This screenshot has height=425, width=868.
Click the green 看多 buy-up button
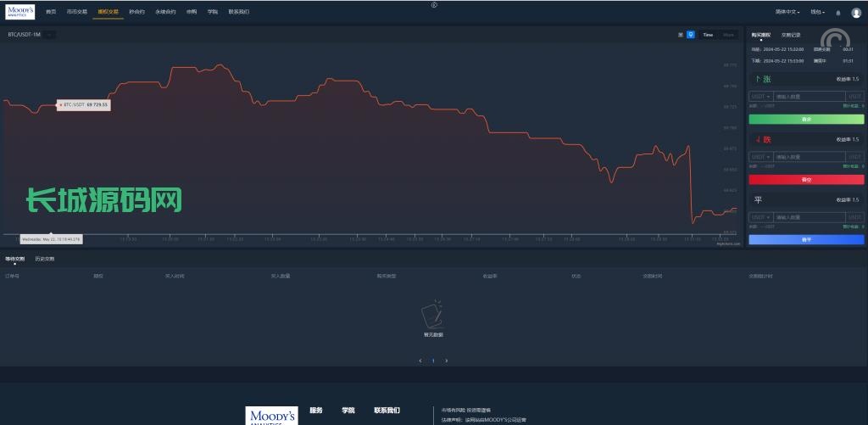pyautogui.click(x=806, y=120)
